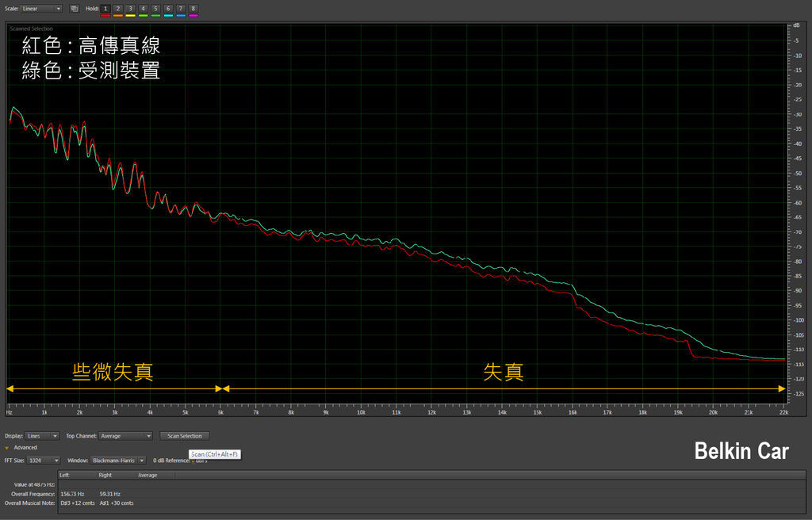Click the copy-graph-to-clipboard icon next to Scale
The height and width of the screenshot is (520, 812).
coord(74,9)
